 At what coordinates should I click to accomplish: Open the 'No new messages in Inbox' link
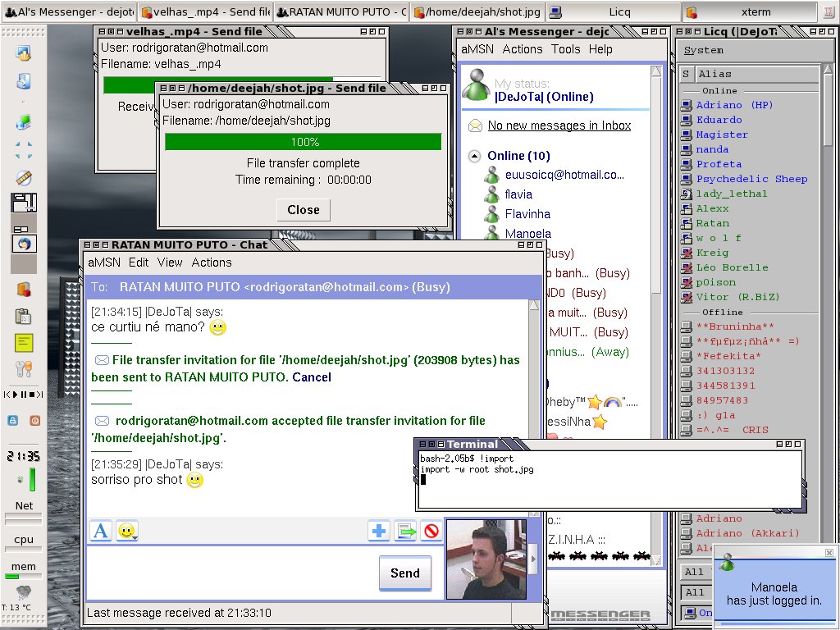tap(559, 126)
